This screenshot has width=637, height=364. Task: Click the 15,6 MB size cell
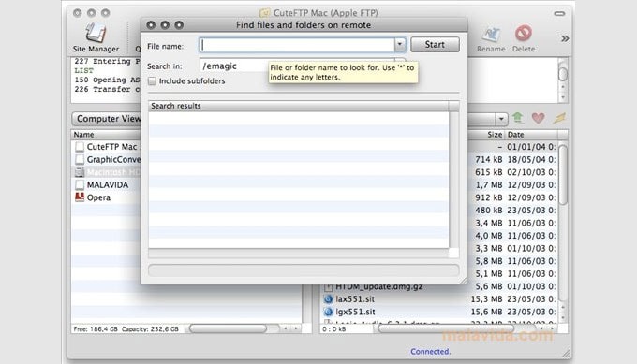pos(486,312)
